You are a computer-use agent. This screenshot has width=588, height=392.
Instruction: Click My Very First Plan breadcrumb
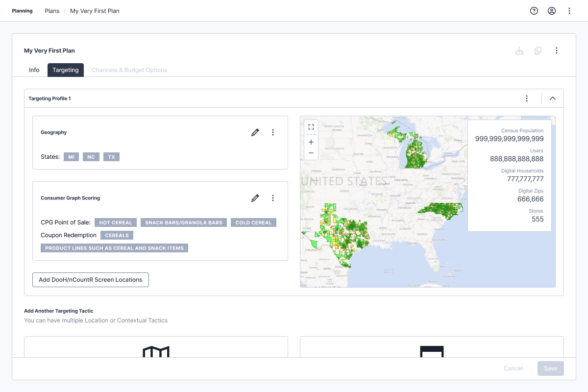coord(95,11)
